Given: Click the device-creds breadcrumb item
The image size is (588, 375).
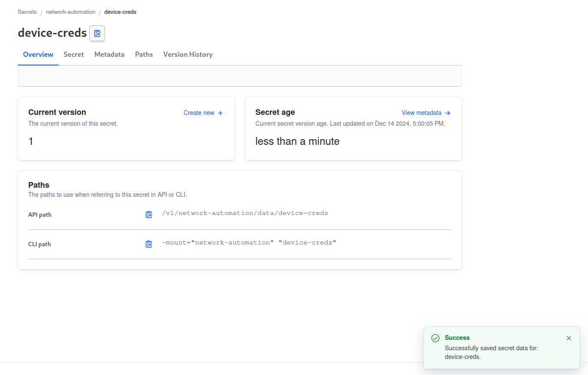Looking at the screenshot, I should point(120,12).
